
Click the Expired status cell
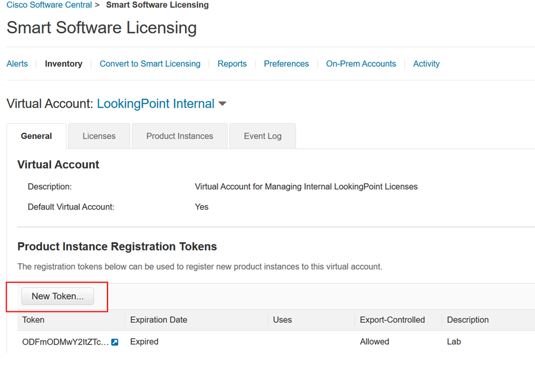click(x=144, y=342)
